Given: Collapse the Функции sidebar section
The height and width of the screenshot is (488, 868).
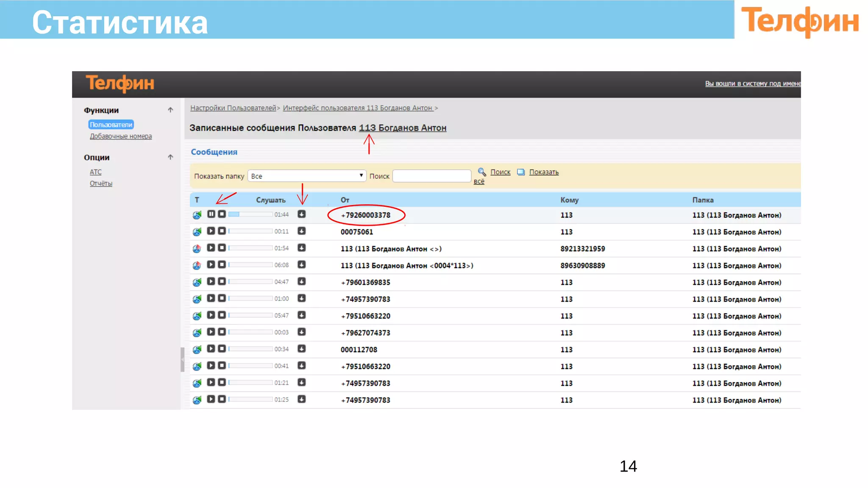Looking at the screenshot, I should click(170, 110).
